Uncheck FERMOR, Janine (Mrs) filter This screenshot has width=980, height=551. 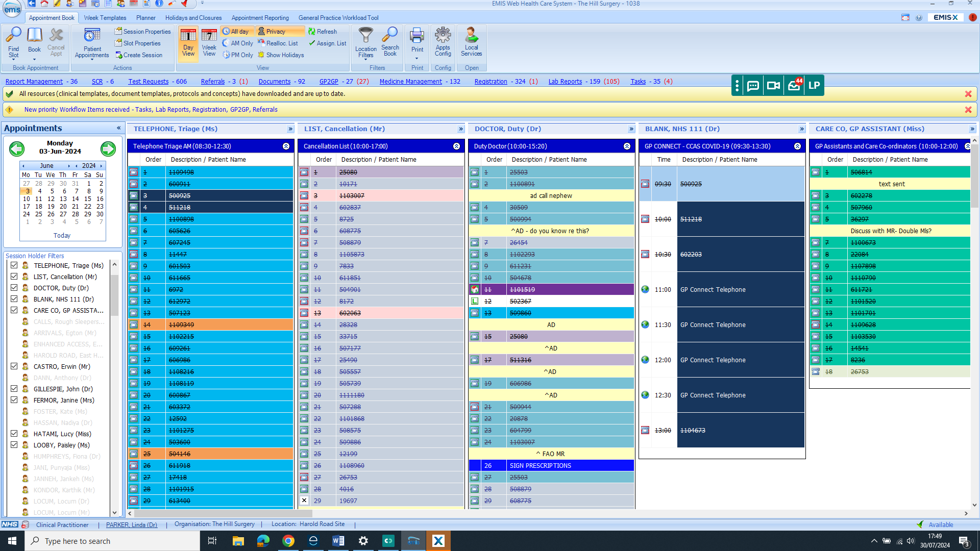tap(14, 400)
